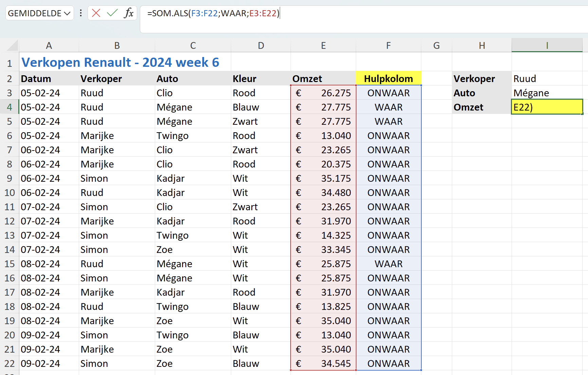
Task: Click inside the formula bar input
Action: (363, 19)
